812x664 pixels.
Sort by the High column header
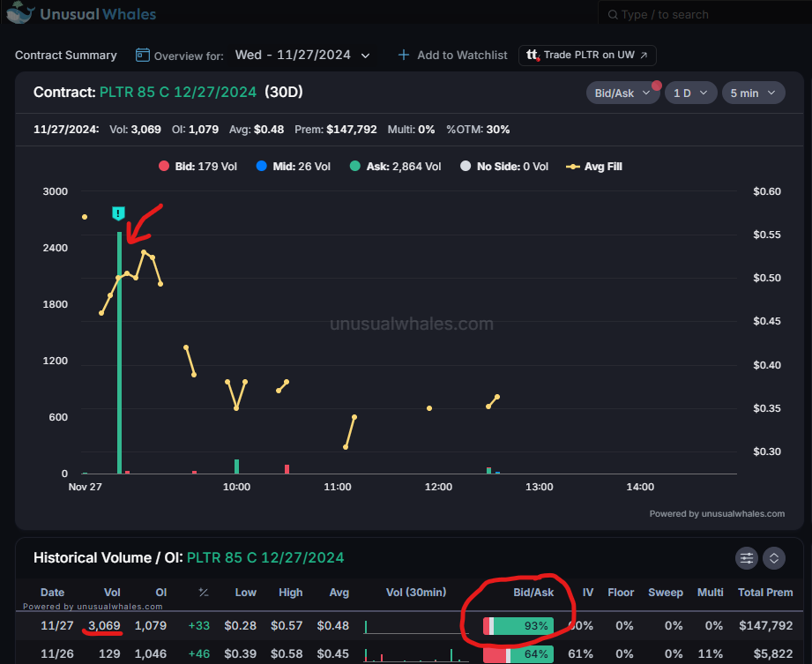[x=291, y=592]
